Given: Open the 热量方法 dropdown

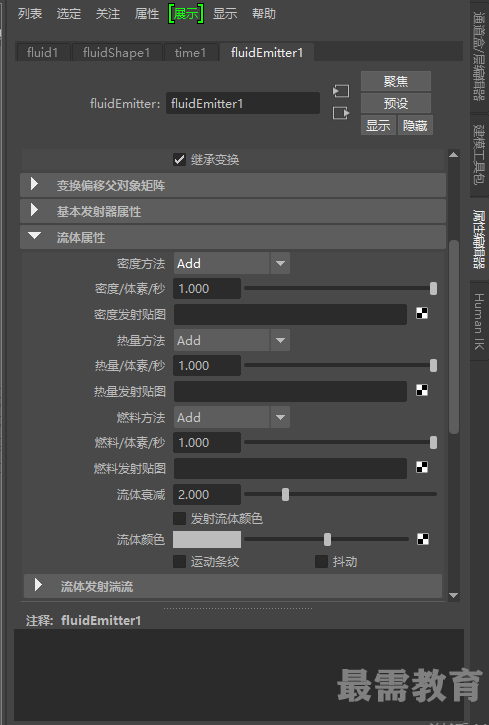Looking at the screenshot, I should click(232, 340).
